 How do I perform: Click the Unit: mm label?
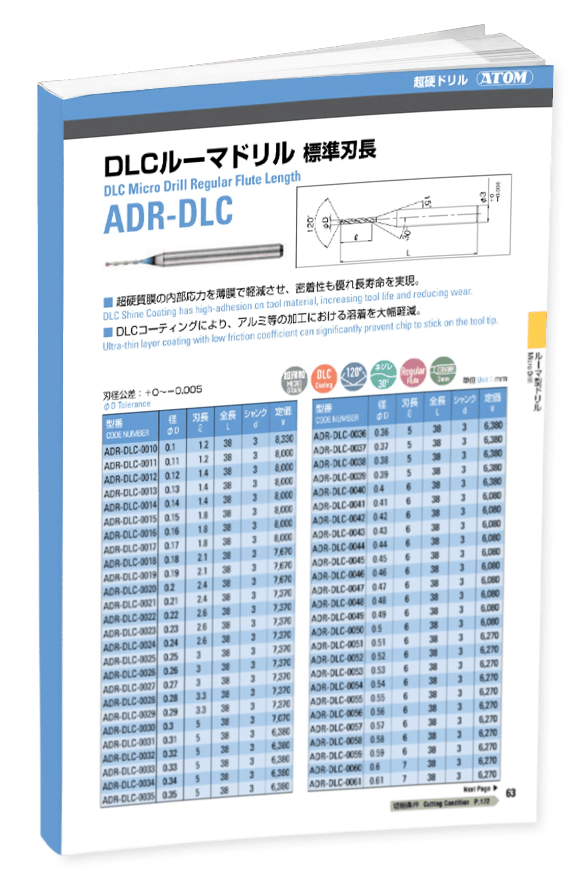485,380
